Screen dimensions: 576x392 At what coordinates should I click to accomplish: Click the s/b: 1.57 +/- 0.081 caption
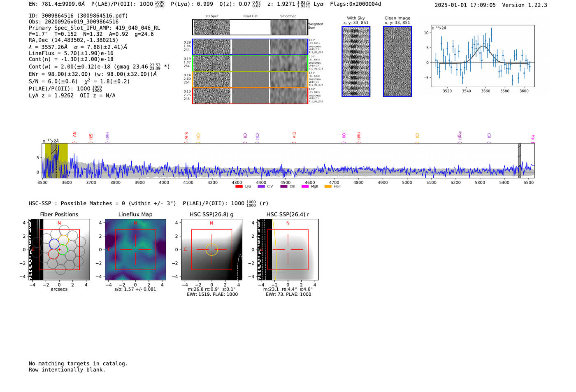(x=135, y=289)
